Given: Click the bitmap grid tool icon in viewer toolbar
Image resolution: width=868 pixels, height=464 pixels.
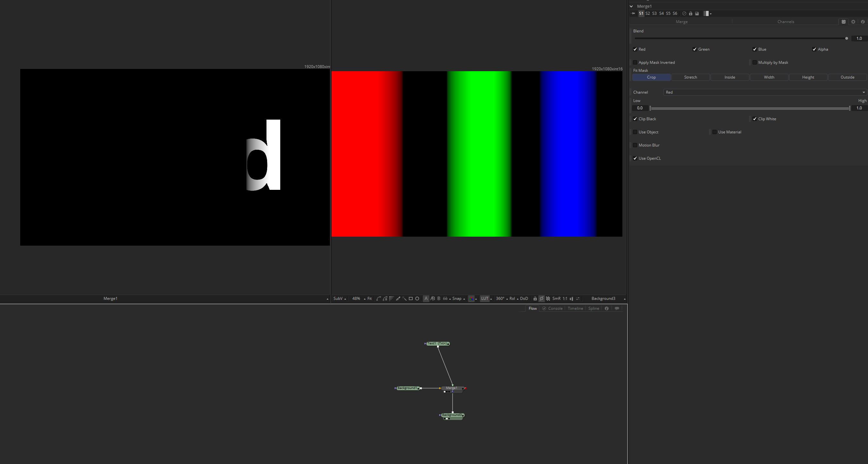Looking at the screenshot, I should [x=392, y=299].
